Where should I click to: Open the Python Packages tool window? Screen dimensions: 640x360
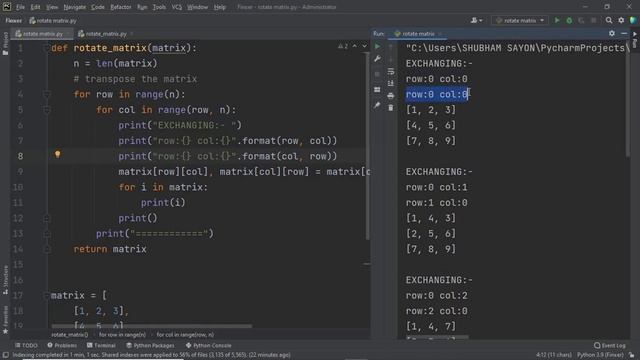point(150,345)
